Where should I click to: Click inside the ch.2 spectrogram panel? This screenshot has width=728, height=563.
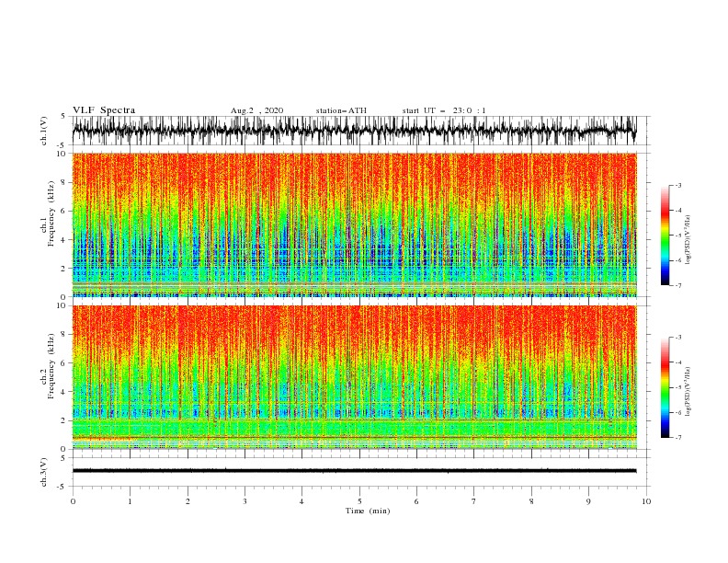pos(354,377)
